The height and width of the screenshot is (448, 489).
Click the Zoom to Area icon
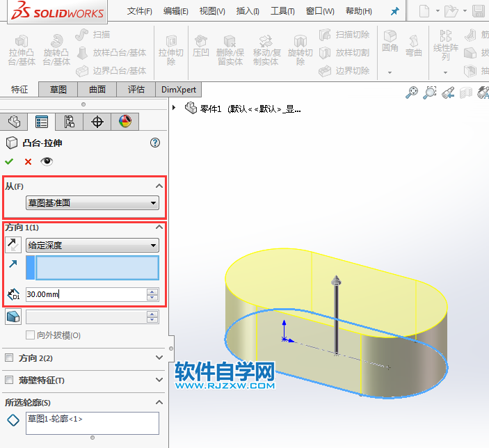[x=429, y=93]
